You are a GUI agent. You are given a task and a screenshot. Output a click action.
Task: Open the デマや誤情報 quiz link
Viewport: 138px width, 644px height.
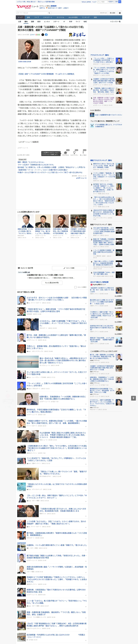[x=108, y=125]
